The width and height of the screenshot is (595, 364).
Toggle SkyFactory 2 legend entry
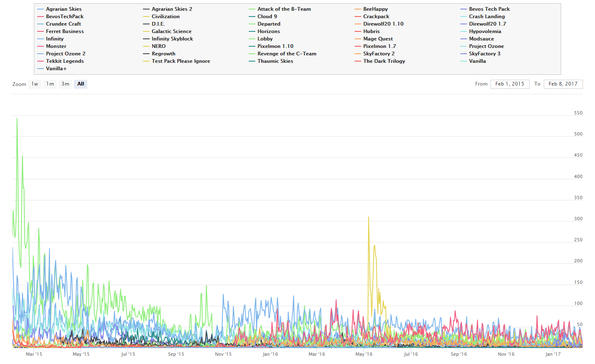coord(374,54)
